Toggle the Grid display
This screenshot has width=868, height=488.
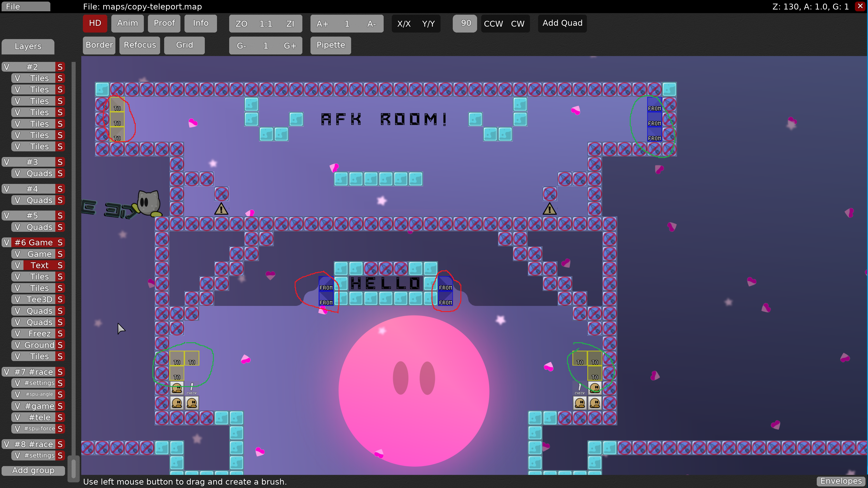pos(184,45)
